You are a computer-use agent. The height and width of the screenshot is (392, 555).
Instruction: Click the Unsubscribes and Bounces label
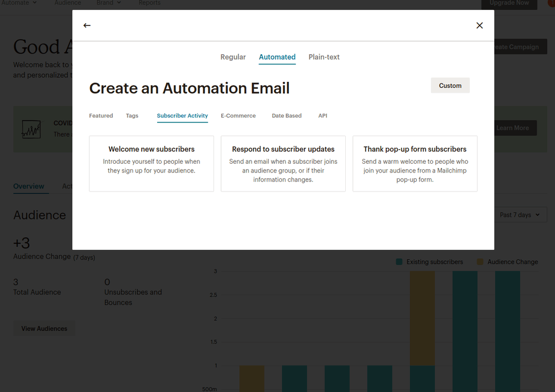(x=133, y=298)
